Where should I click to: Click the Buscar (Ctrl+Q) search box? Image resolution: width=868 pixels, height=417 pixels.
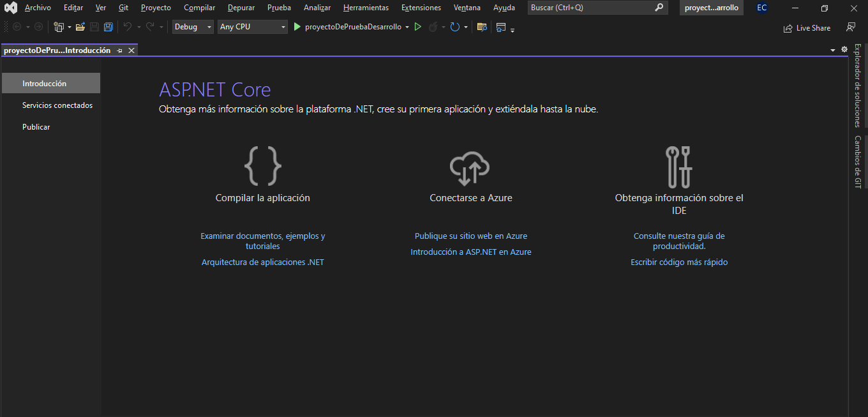(x=590, y=8)
